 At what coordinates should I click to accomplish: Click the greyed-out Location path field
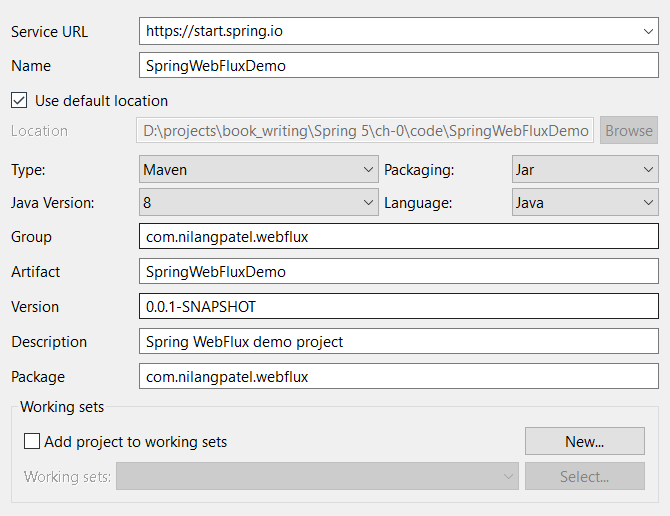tap(365, 131)
